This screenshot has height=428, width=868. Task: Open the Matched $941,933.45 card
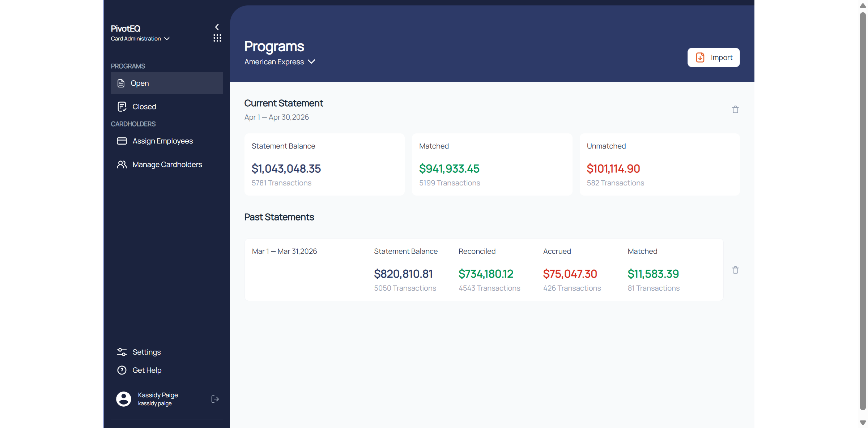coord(492,164)
